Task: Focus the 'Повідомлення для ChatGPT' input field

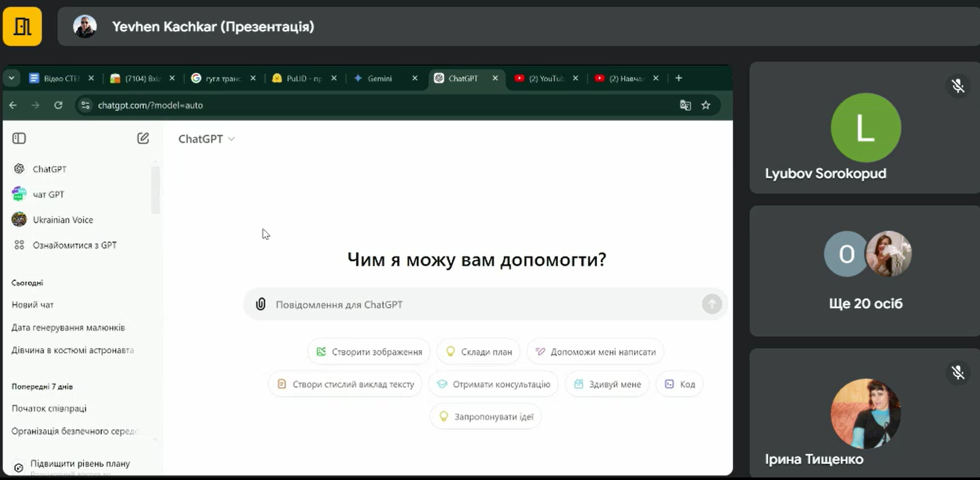Action: click(486, 304)
